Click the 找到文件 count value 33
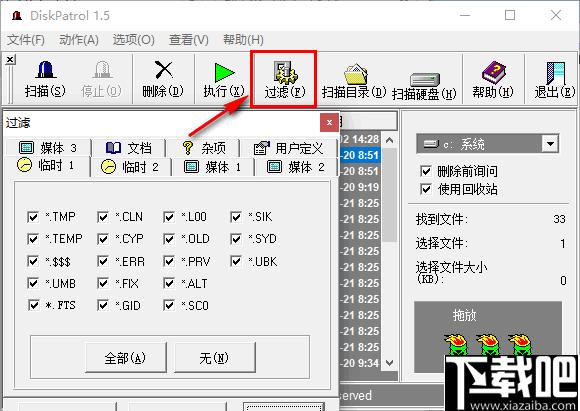Viewport: 580px width, 411px height. click(559, 219)
